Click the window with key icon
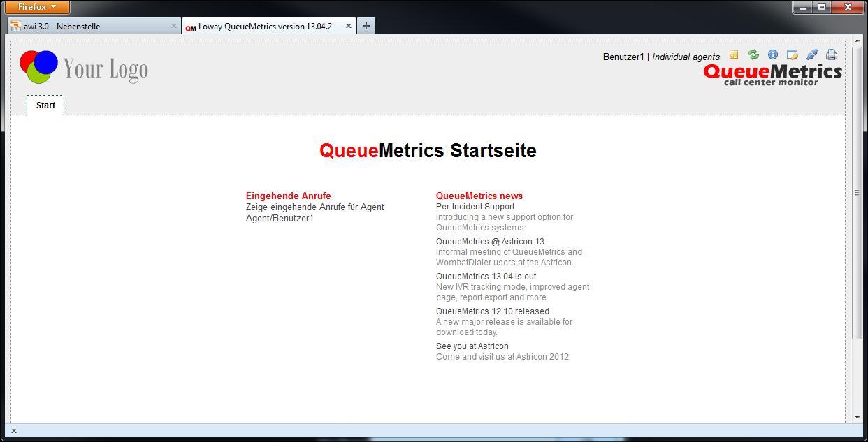Viewport: 868px width, 442px height. [x=793, y=54]
